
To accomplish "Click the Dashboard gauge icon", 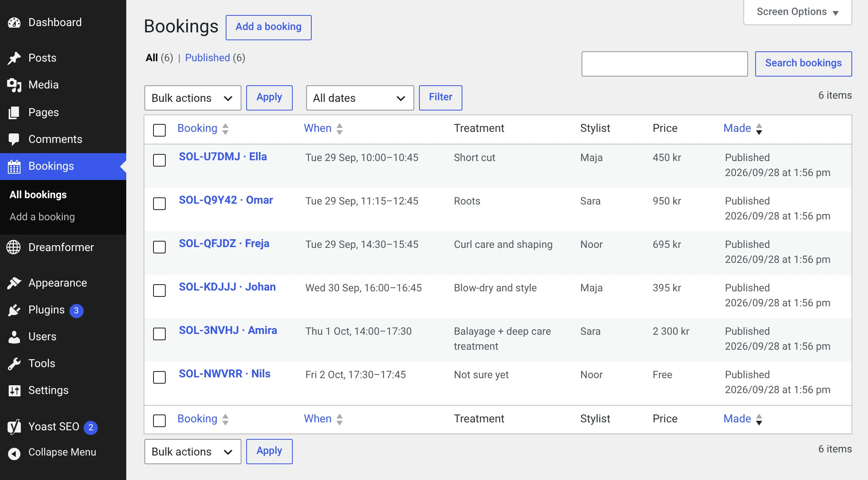I will coord(14,22).
